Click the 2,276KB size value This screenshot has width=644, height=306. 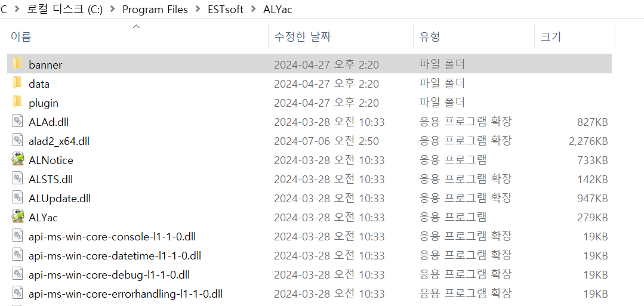tap(588, 141)
